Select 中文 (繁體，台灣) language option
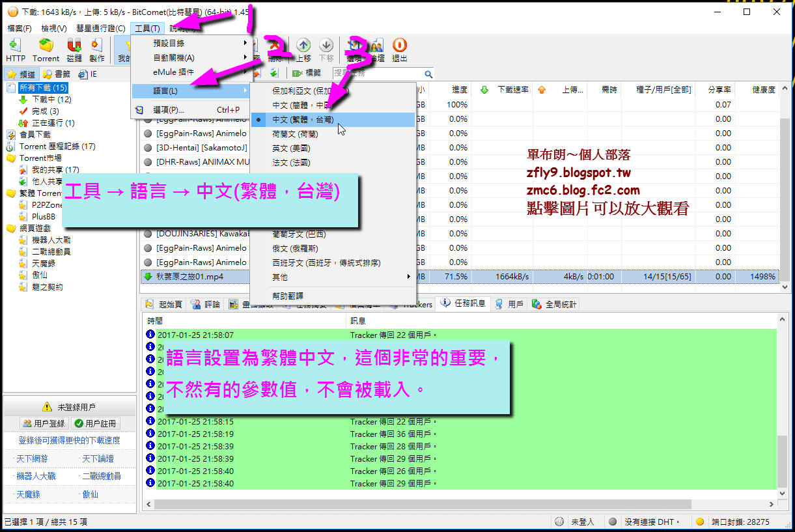 (333, 120)
